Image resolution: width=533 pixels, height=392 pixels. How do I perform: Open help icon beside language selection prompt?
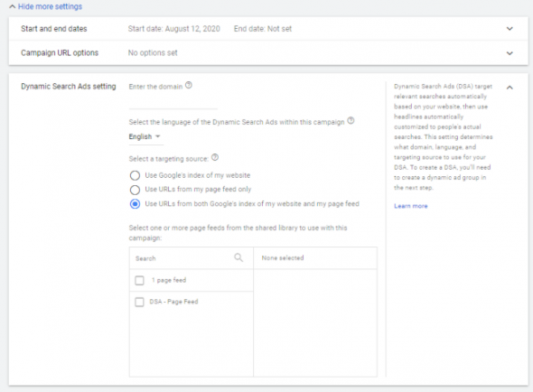pyautogui.click(x=351, y=121)
